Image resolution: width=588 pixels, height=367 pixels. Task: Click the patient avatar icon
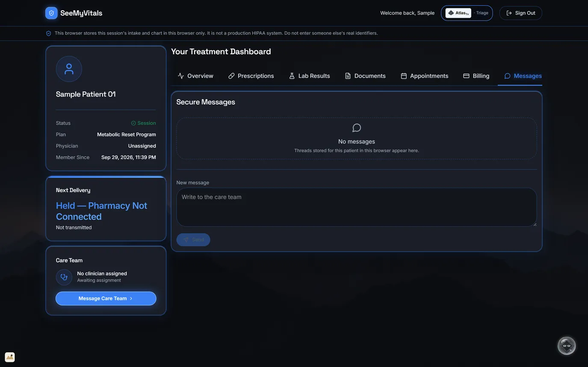69,69
